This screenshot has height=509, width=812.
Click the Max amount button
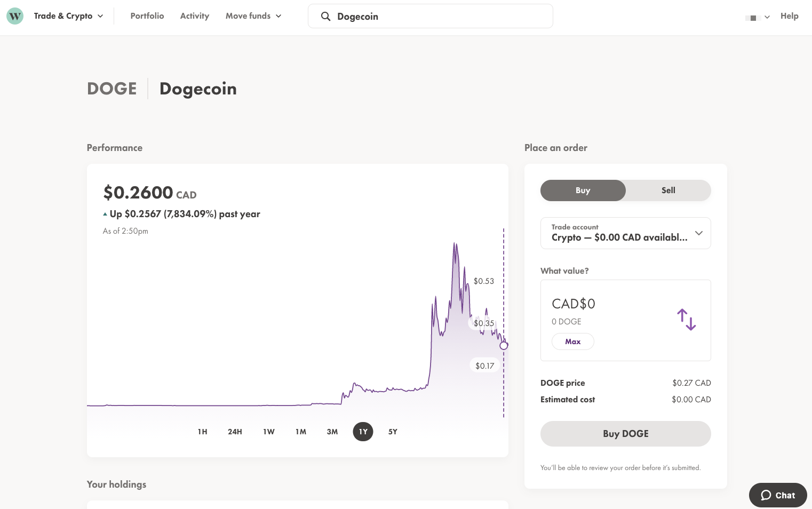tap(573, 341)
